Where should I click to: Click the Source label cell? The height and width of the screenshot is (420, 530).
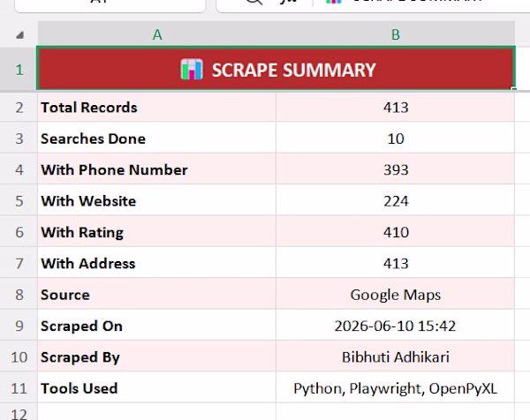coord(157,295)
